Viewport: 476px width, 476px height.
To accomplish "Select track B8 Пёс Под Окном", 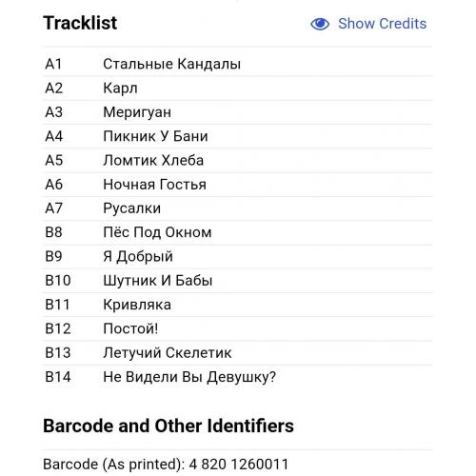I will click(x=238, y=232).
